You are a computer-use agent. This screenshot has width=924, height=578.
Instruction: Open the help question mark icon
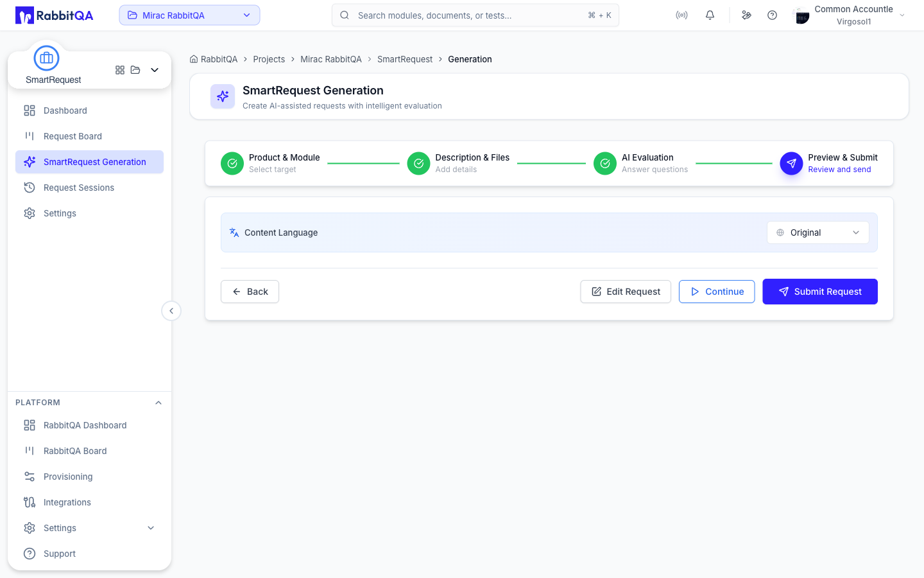(x=772, y=15)
